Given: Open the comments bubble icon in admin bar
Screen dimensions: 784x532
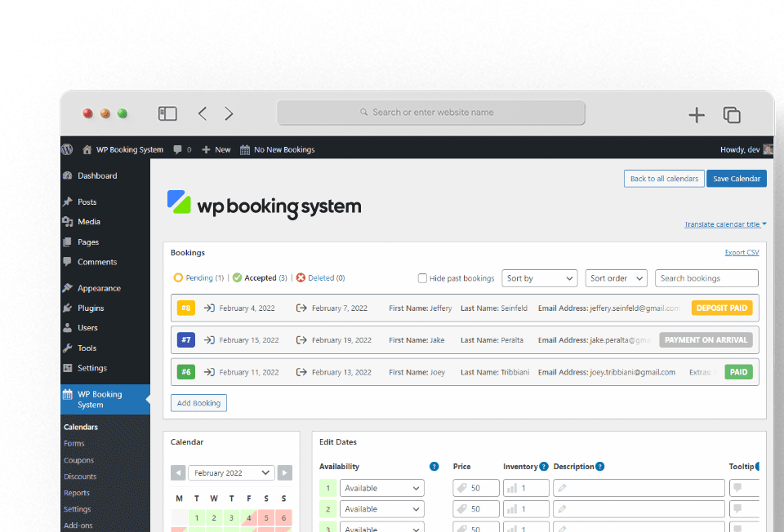Looking at the screenshot, I should click(178, 149).
